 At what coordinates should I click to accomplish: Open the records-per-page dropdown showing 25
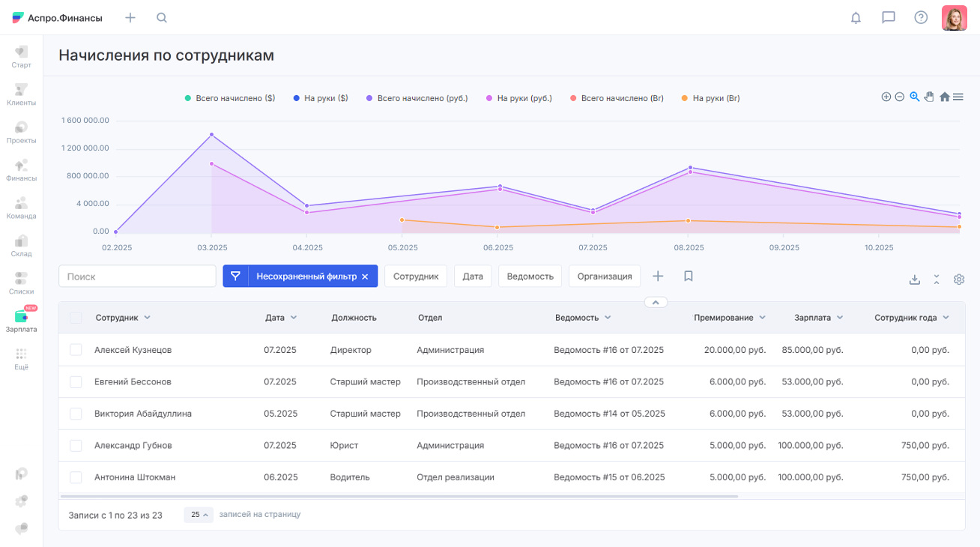point(199,515)
